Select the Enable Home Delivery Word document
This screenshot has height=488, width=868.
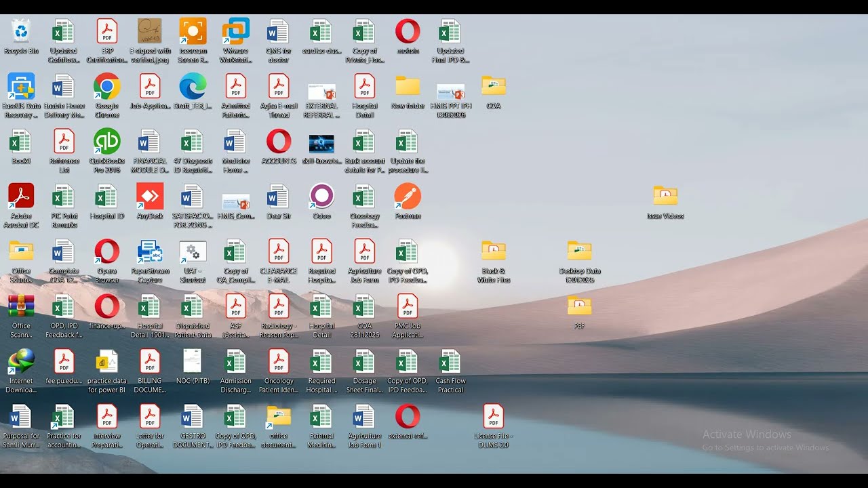tap(64, 86)
